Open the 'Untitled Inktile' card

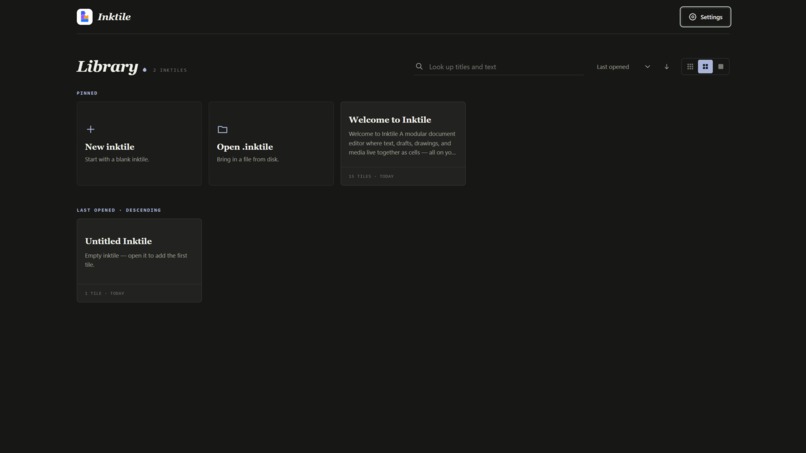tap(139, 260)
